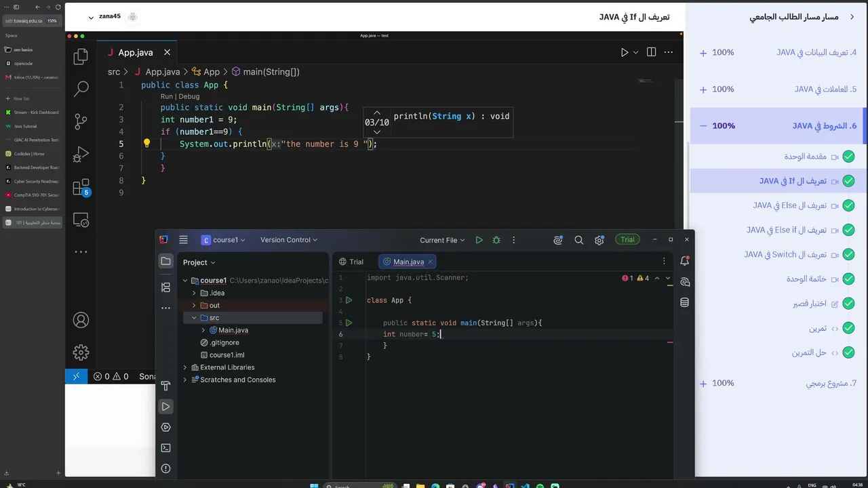Screen dimensions: 868x488
Task: Click VS Code run file play button
Action: click(625, 52)
